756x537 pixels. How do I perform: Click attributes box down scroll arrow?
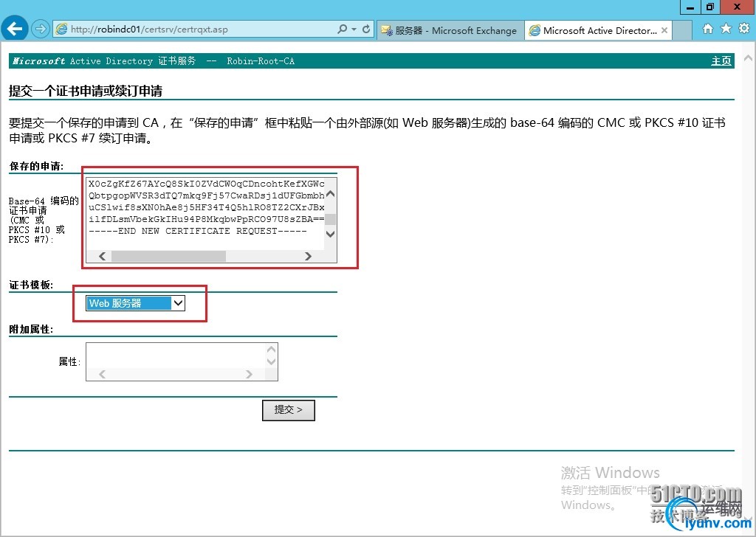pyautogui.click(x=272, y=361)
